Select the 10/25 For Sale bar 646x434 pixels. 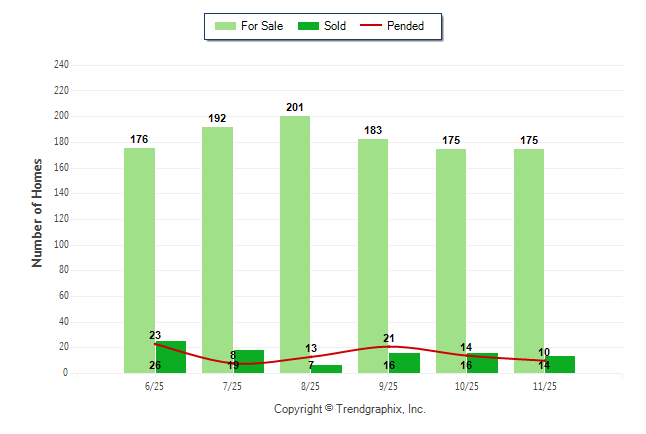pos(451,261)
